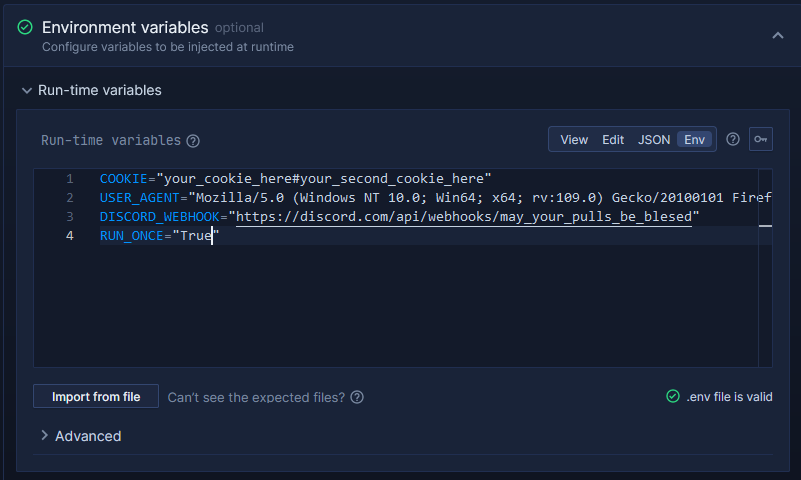Switch to the View mode tab
The image size is (801, 480).
[x=574, y=139]
